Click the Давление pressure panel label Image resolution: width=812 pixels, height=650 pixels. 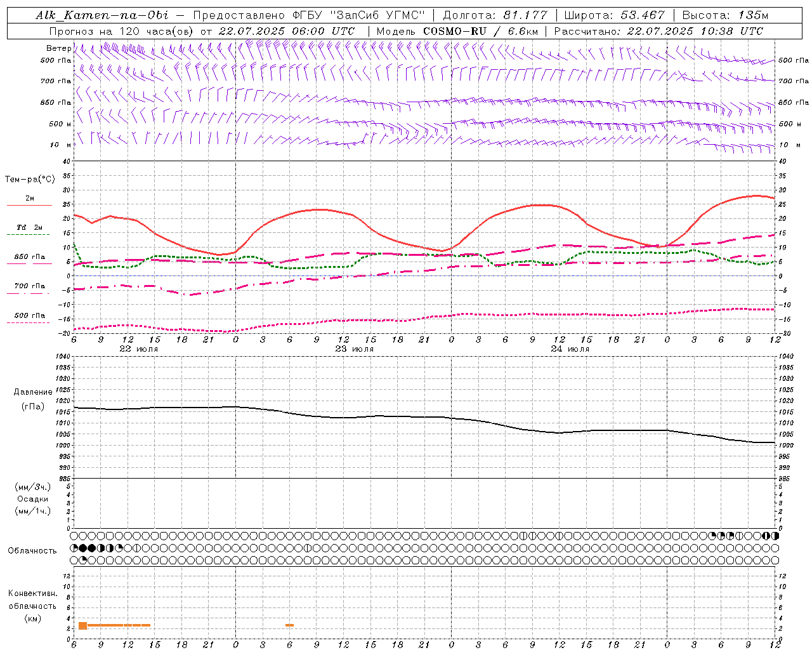pos(33,392)
